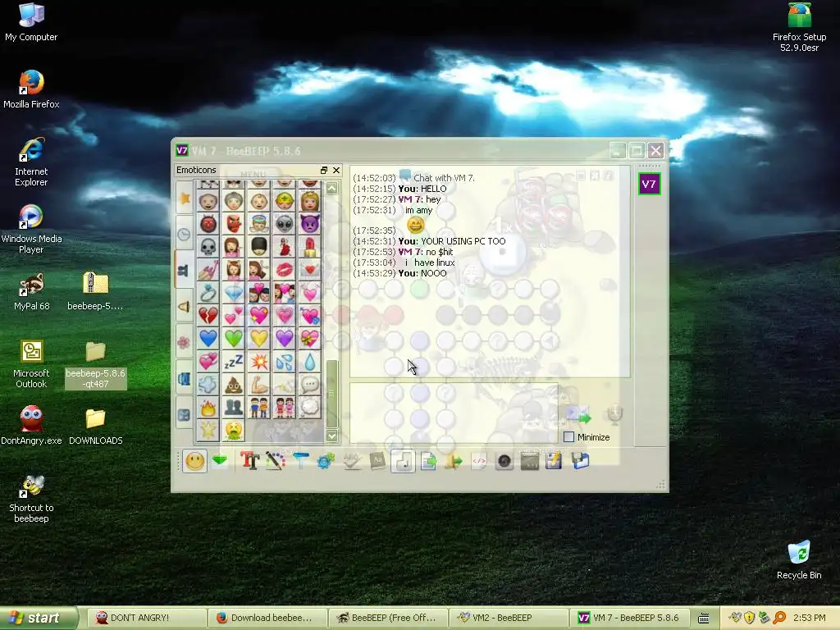Image resolution: width=840 pixels, height=630 pixels.
Task: Insert the flexed bicep emoticon
Action: [258, 385]
